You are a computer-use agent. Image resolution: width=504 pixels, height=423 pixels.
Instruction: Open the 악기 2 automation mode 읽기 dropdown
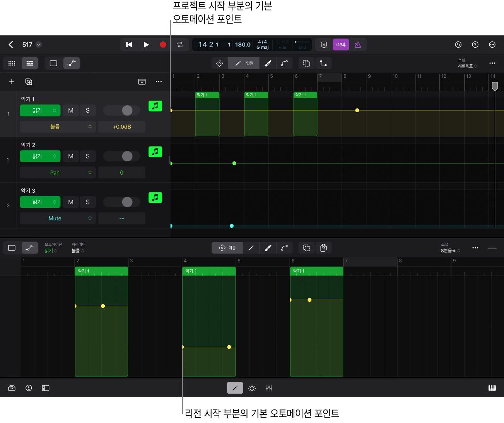tap(40, 156)
